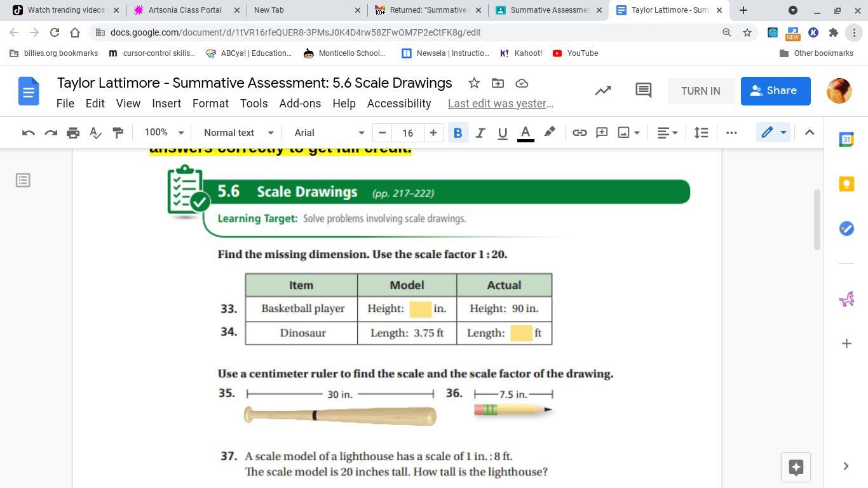868x488 pixels.
Task: Open the Format menu
Action: click(x=210, y=104)
